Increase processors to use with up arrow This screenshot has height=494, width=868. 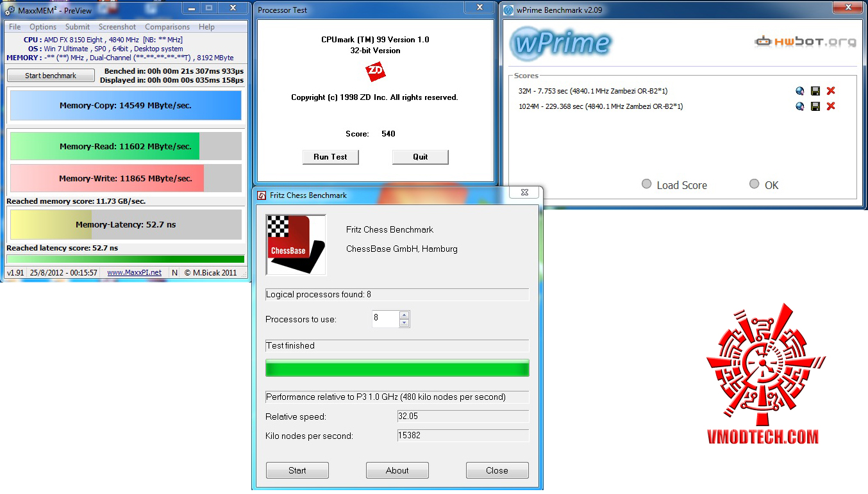coord(404,315)
